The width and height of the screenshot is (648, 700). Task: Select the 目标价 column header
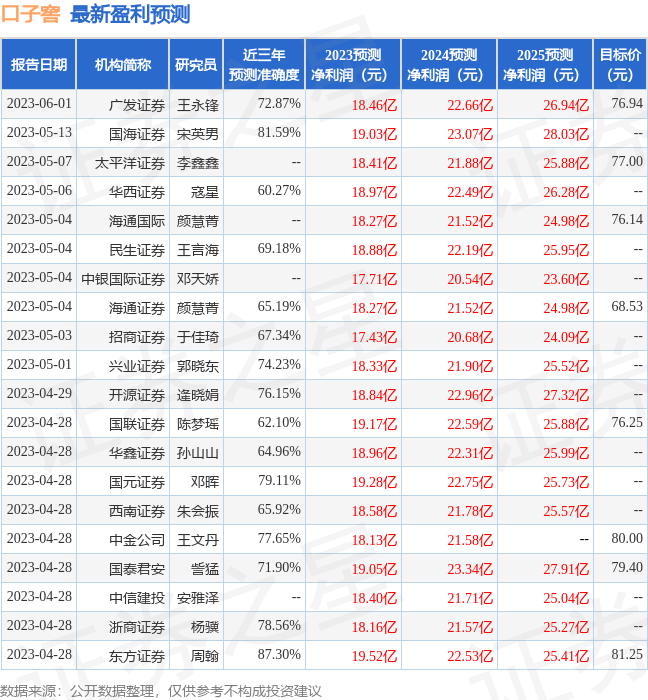click(620, 65)
